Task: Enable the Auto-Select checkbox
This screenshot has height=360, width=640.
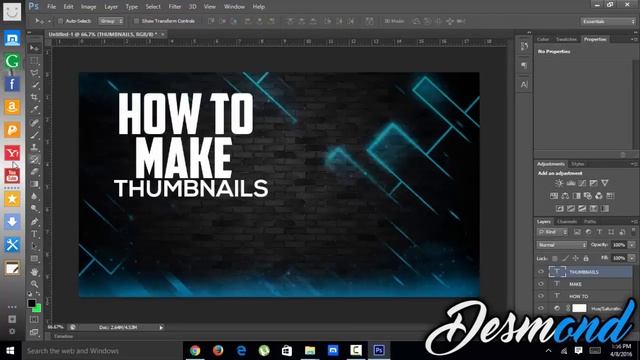Action: (60, 21)
